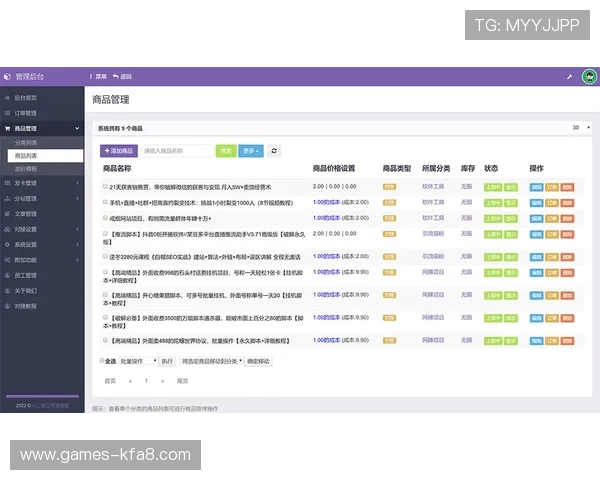Click the 返回 back arrow in header
Image resolution: width=600 pixels, height=480 pixels.
point(116,77)
